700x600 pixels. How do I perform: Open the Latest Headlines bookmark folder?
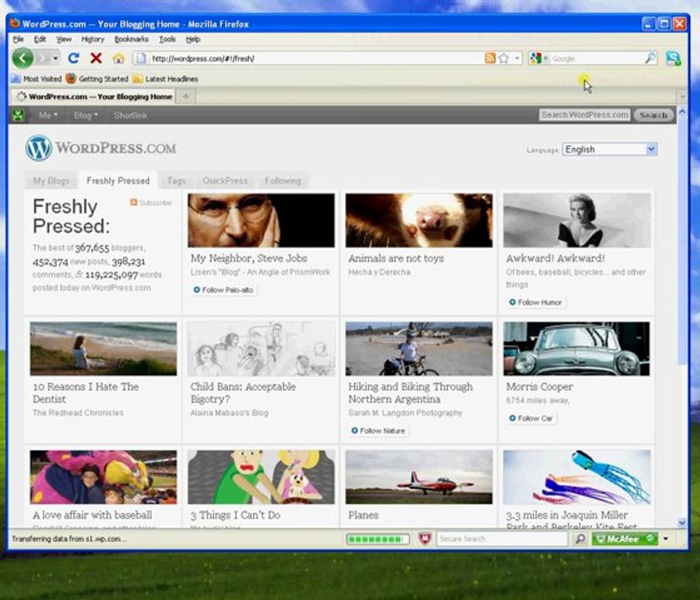click(165, 79)
